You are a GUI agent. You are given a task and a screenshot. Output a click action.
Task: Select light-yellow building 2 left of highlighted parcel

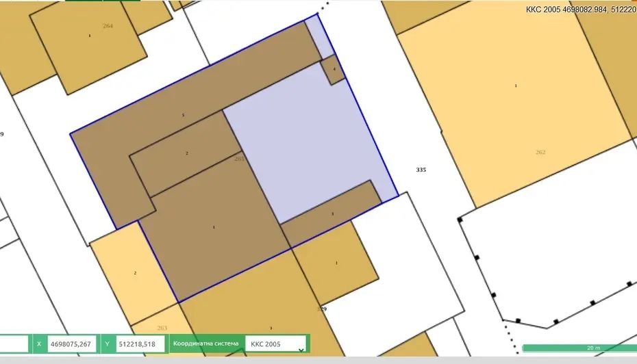click(135, 272)
